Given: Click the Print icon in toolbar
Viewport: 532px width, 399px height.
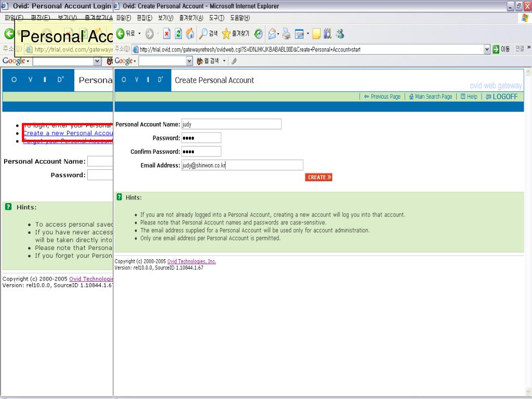Looking at the screenshot, I should [286, 34].
